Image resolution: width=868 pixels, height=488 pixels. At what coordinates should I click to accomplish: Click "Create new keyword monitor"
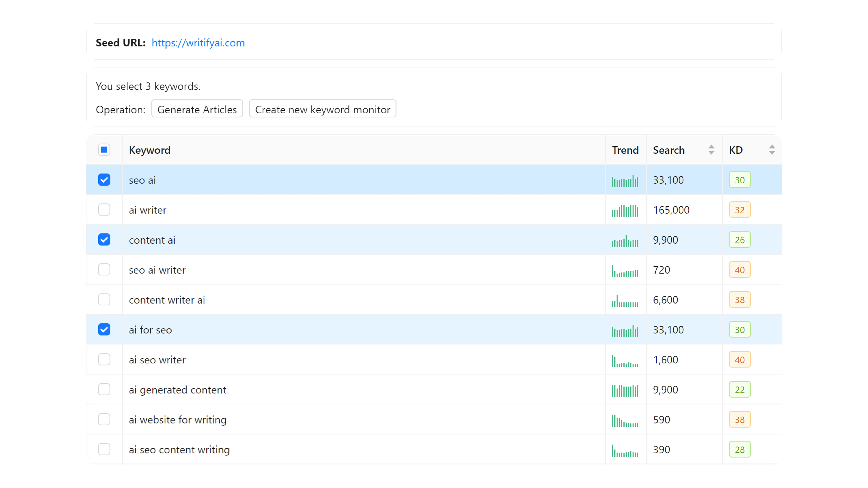[x=322, y=109]
